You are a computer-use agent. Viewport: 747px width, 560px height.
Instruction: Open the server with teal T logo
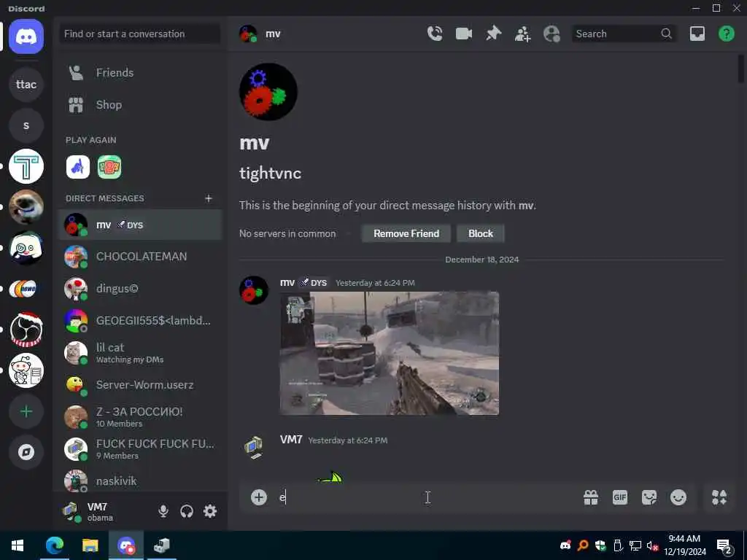click(26, 167)
